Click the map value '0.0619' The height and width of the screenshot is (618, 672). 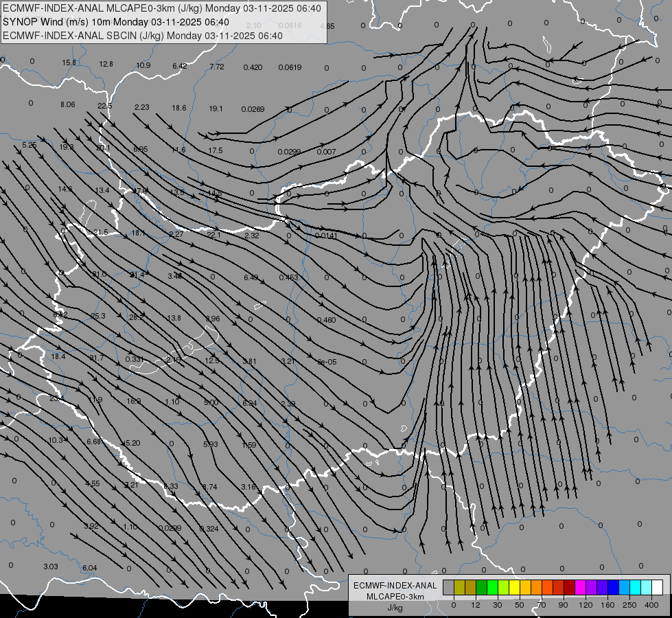click(x=290, y=67)
